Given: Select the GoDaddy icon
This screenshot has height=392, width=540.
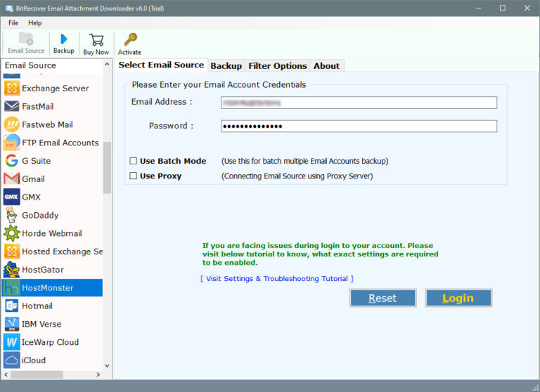Looking at the screenshot, I should tap(12, 216).
